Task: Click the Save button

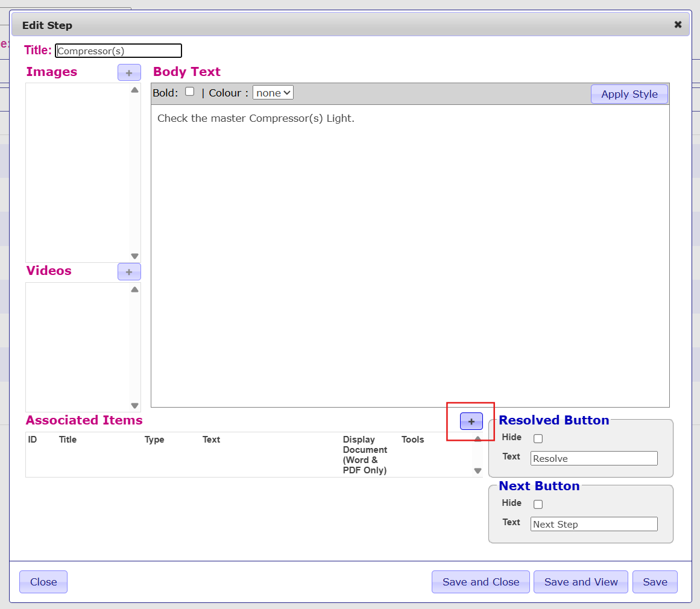Action: click(x=655, y=582)
